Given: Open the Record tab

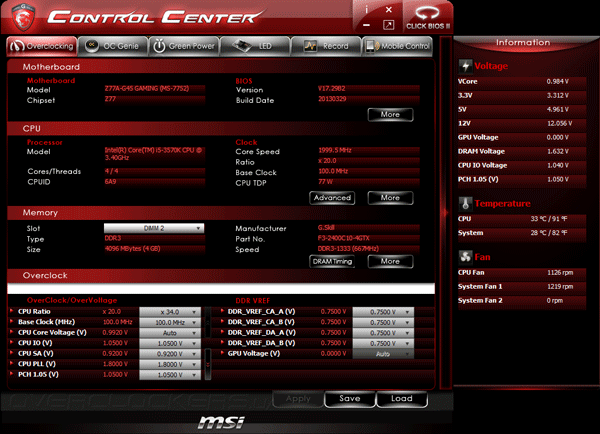Looking at the screenshot, I should [326, 46].
